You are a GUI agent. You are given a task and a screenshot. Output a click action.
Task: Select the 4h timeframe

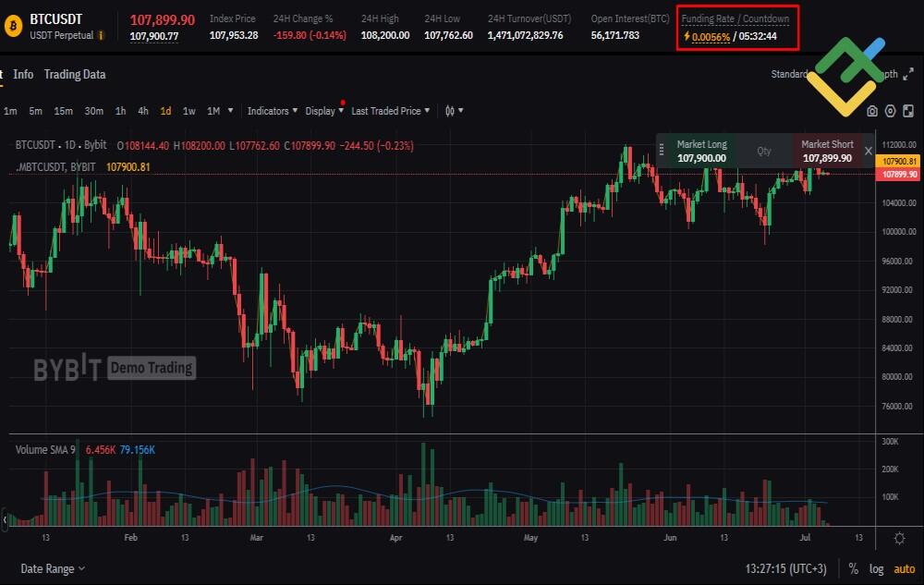click(142, 111)
